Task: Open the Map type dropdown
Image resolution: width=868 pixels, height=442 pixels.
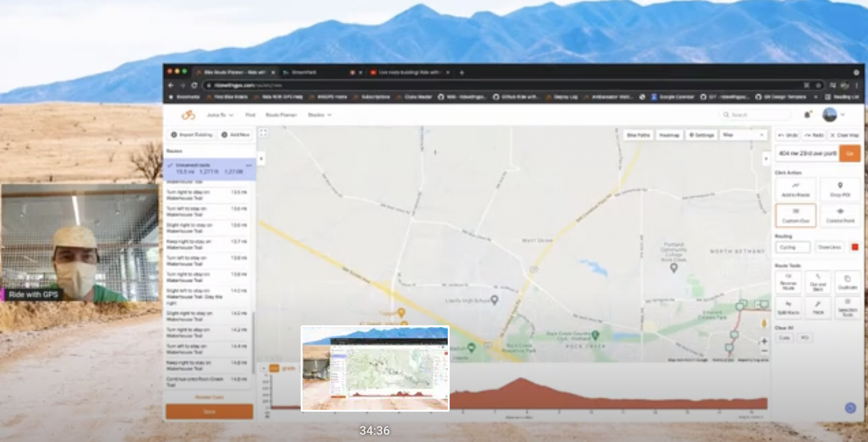Action: (x=743, y=135)
